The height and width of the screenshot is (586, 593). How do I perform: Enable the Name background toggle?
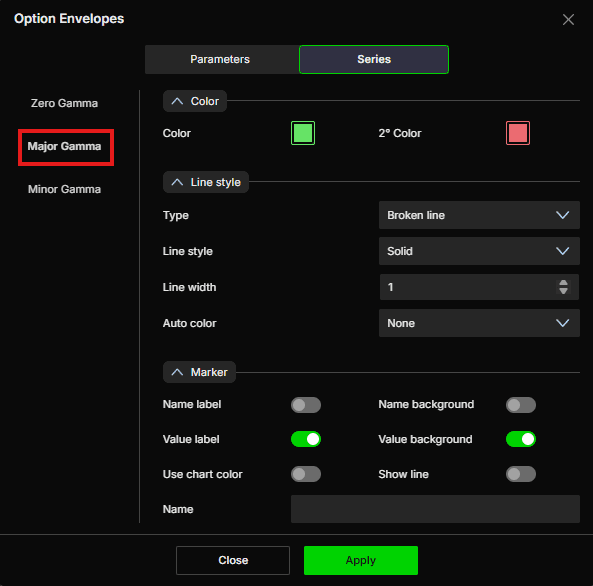521,405
